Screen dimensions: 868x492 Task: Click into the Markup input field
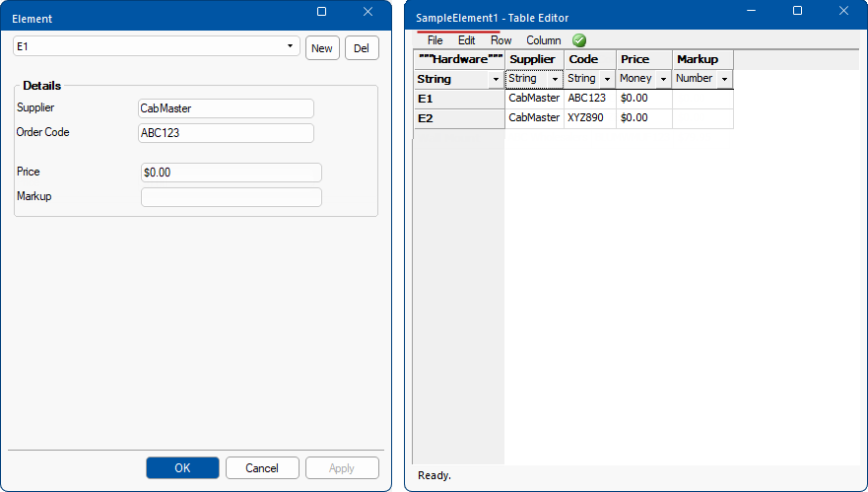click(232, 197)
